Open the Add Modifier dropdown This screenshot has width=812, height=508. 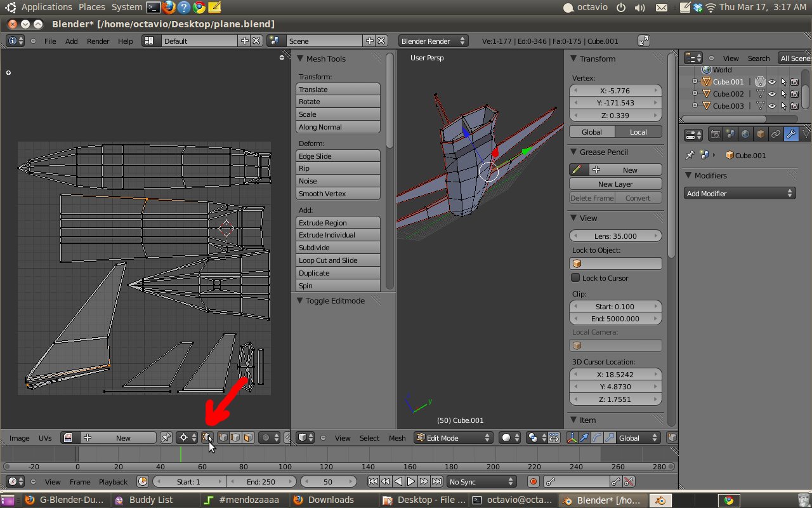[740, 194]
